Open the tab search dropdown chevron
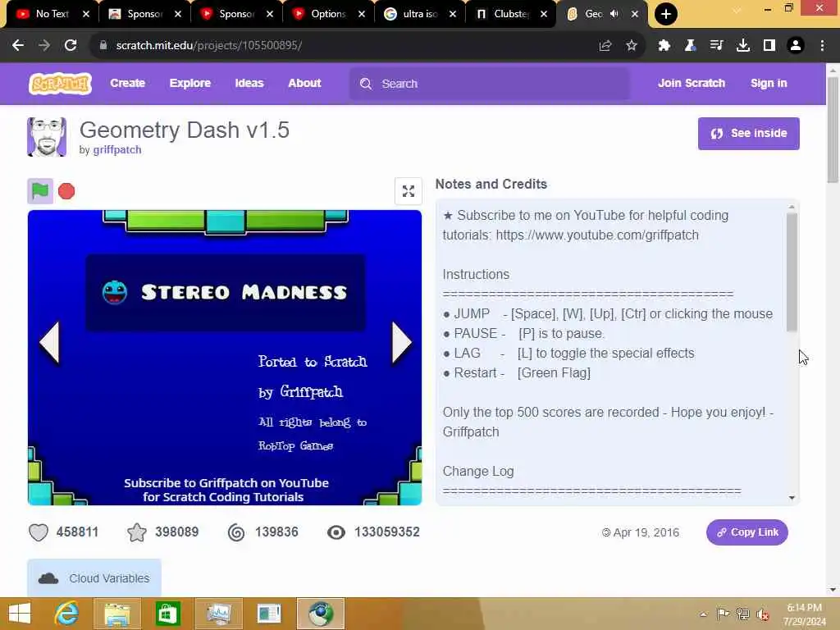This screenshot has height=630, width=840. [737, 10]
